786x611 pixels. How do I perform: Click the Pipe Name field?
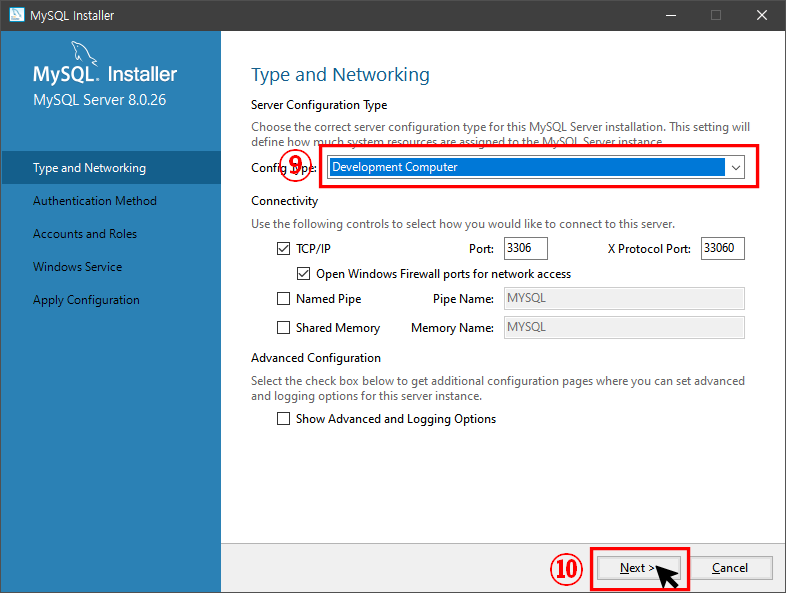(624, 299)
